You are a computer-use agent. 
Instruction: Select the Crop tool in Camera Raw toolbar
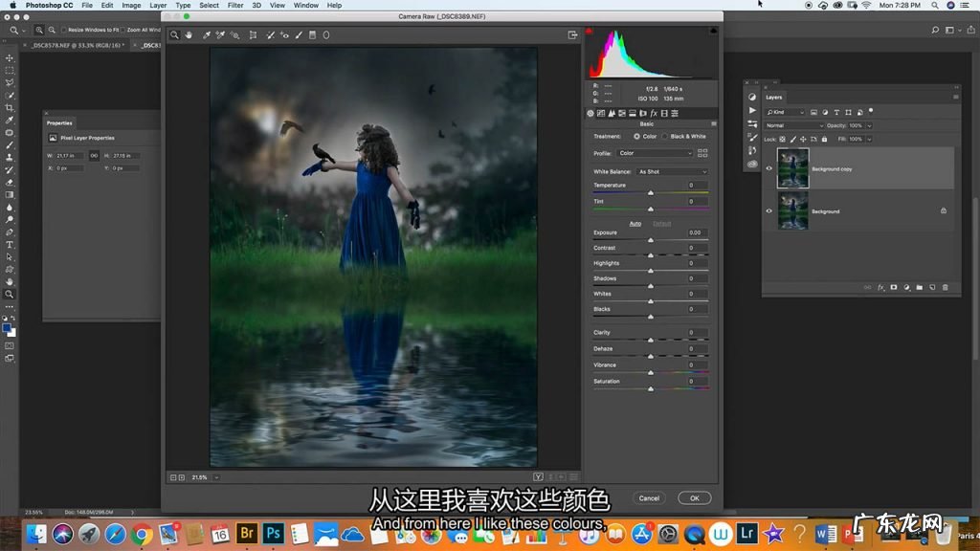(253, 35)
